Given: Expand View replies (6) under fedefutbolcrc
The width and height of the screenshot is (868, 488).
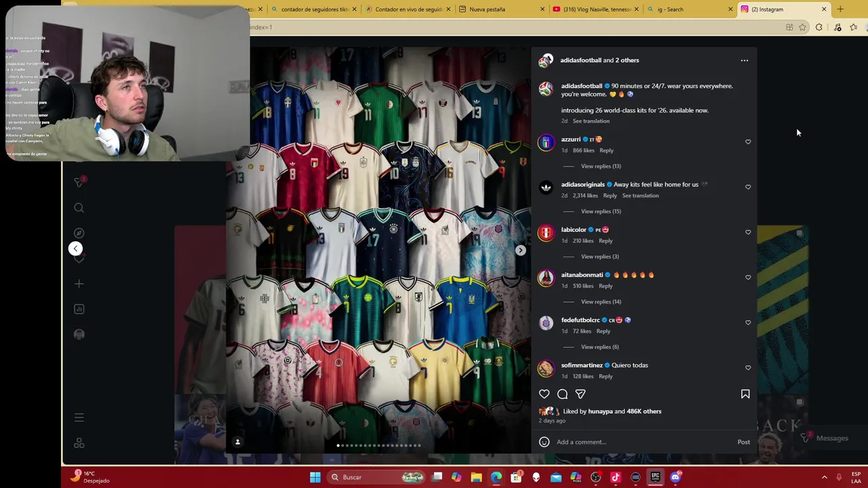Looking at the screenshot, I should (599, 347).
